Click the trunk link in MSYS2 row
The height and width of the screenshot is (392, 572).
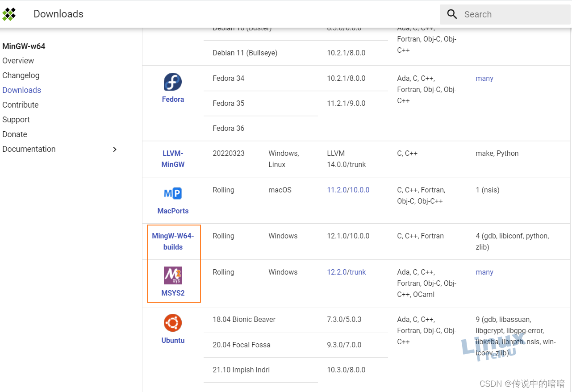click(358, 272)
